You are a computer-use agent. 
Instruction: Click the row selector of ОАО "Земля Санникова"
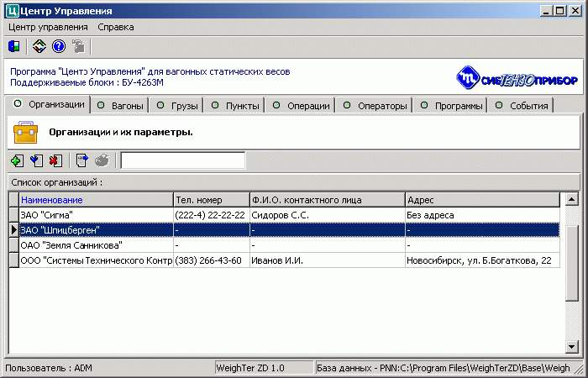click(14, 245)
